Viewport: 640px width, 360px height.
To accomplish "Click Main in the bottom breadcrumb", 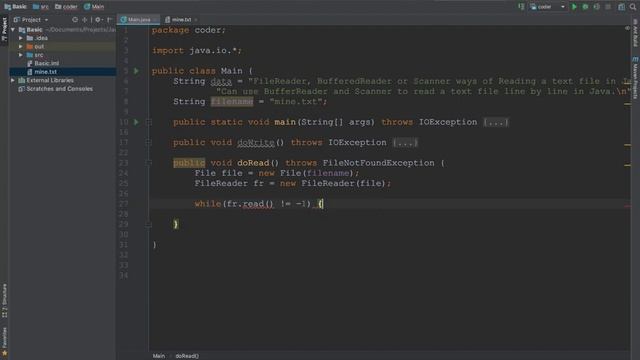I will pyautogui.click(x=159, y=356).
